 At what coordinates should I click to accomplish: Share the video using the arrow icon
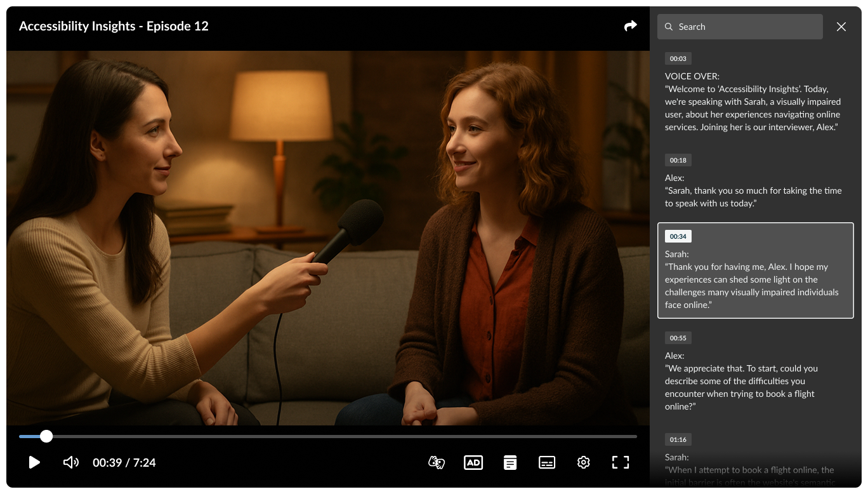[x=630, y=26]
